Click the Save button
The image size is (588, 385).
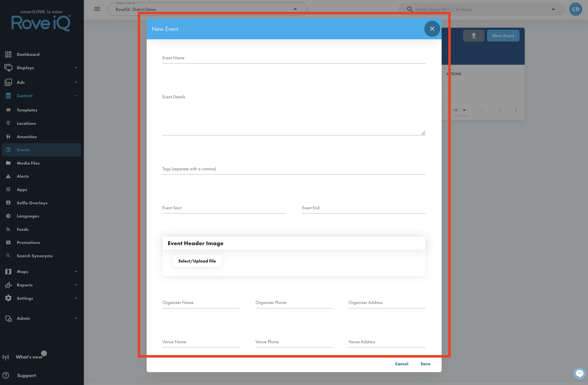click(x=425, y=364)
